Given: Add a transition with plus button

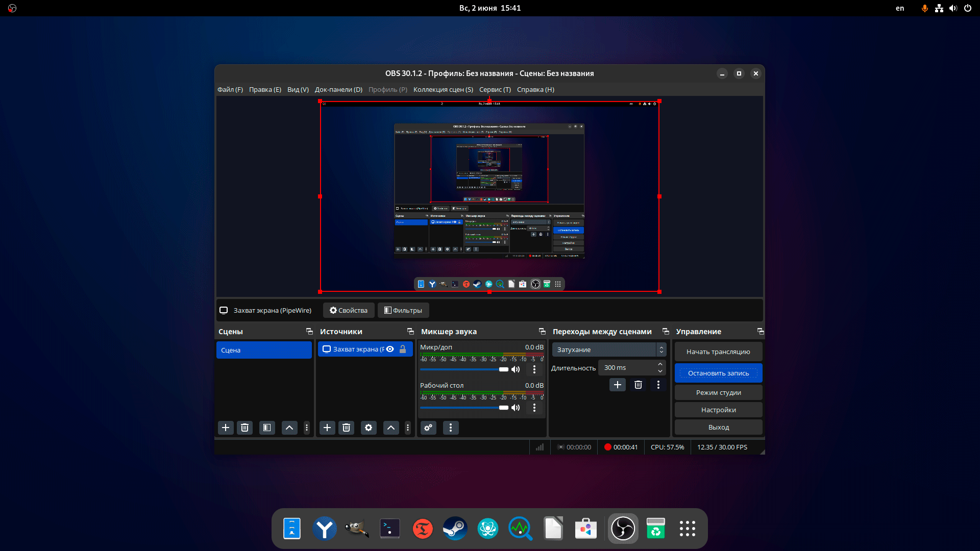Looking at the screenshot, I should (617, 385).
